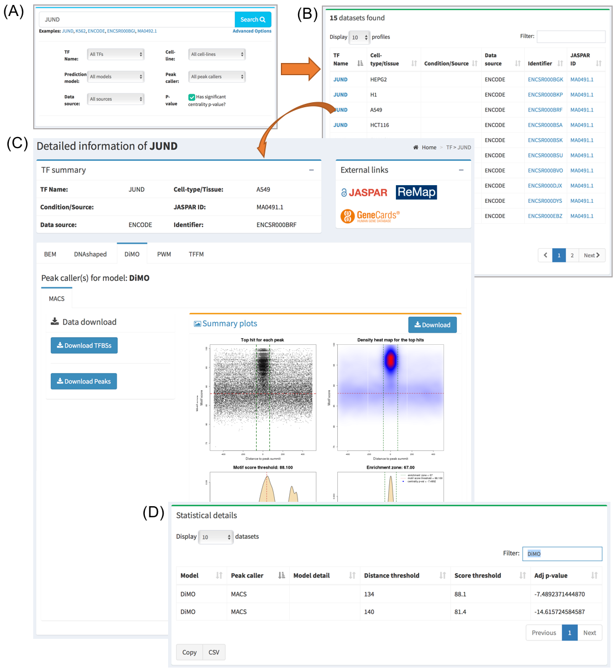Sort datasets by TF Name column icon
The image size is (616, 672).
click(360, 64)
